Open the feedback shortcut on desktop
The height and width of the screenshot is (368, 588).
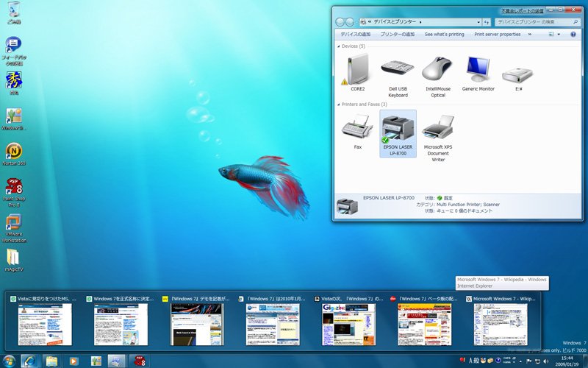pyautogui.click(x=14, y=51)
